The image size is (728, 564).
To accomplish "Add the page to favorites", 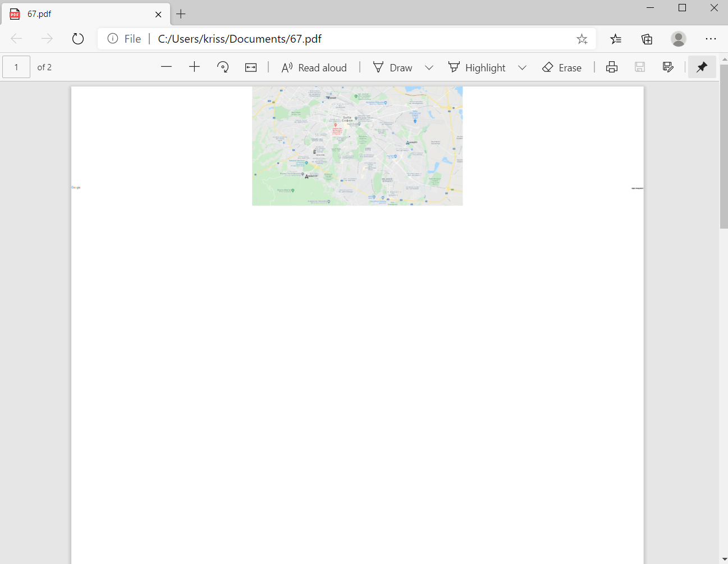I will click(x=582, y=39).
